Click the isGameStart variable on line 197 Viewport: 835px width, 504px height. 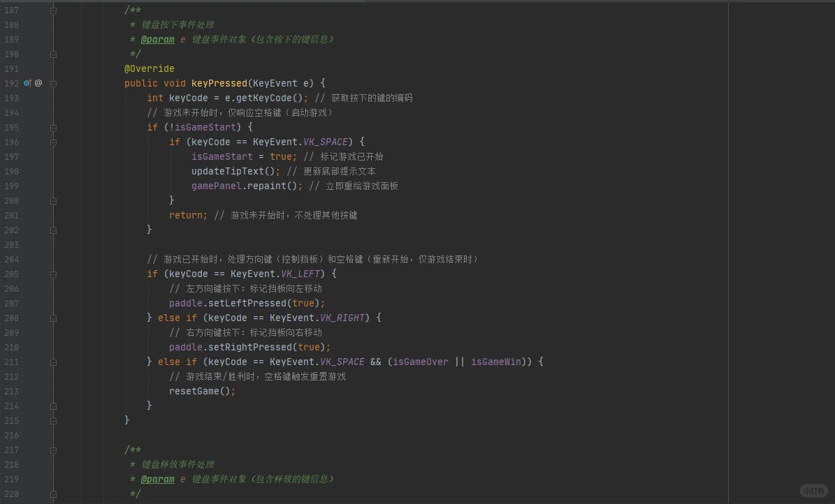pos(222,156)
